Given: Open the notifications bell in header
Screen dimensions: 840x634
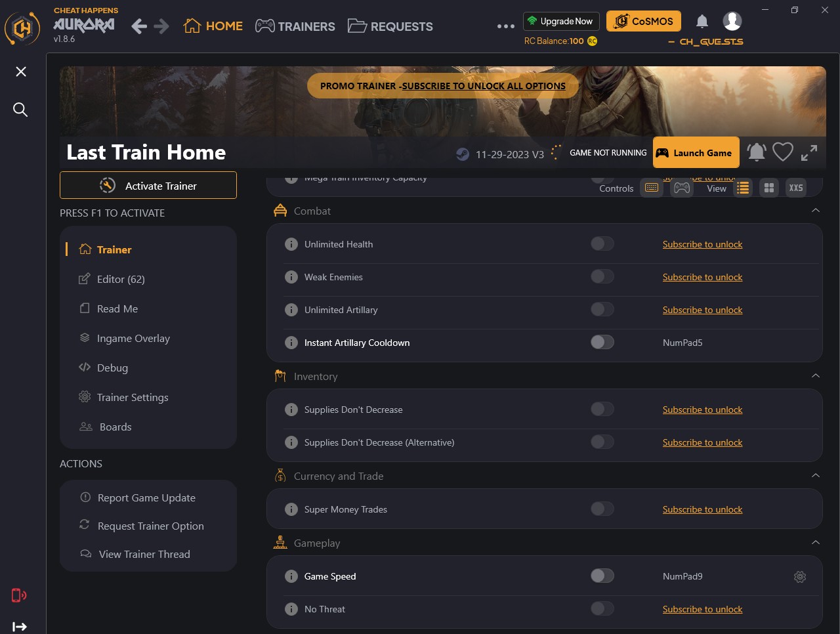Looking at the screenshot, I should pos(702,21).
